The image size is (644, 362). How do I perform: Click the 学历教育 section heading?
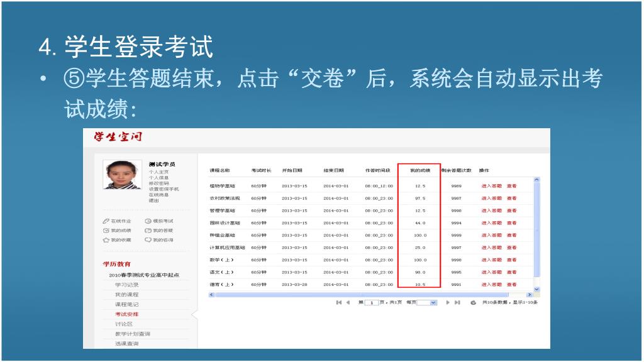116,264
